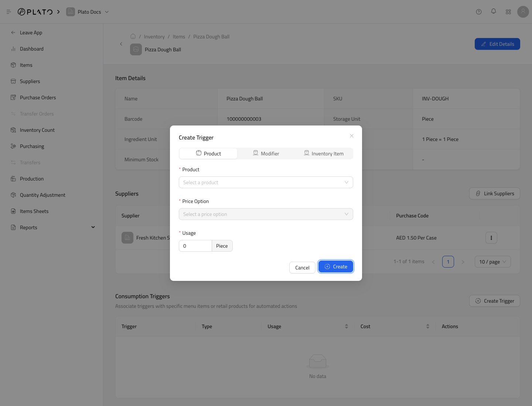Switch to the Inventory Item tab
The width and height of the screenshot is (532, 406).
(x=324, y=154)
